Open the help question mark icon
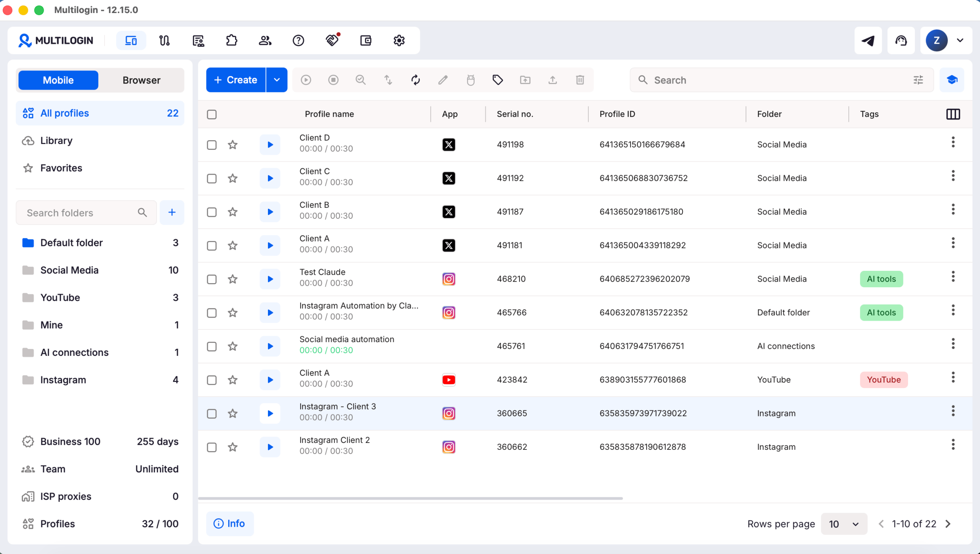 point(298,40)
